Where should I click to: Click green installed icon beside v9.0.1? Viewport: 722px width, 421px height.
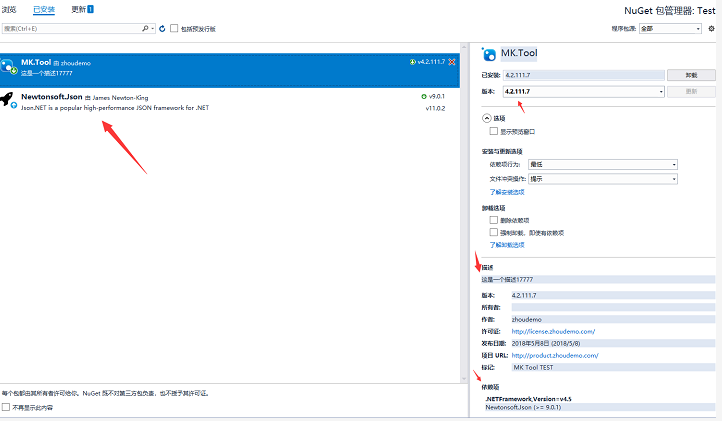424,96
